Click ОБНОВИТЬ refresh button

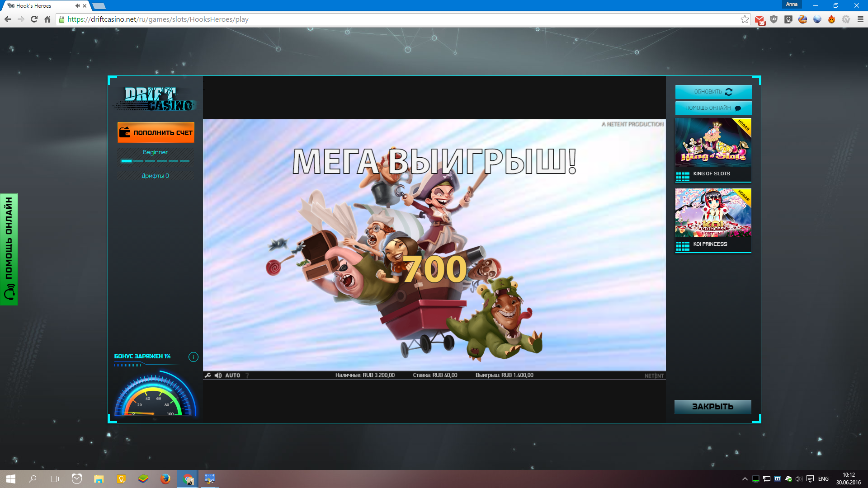click(713, 92)
